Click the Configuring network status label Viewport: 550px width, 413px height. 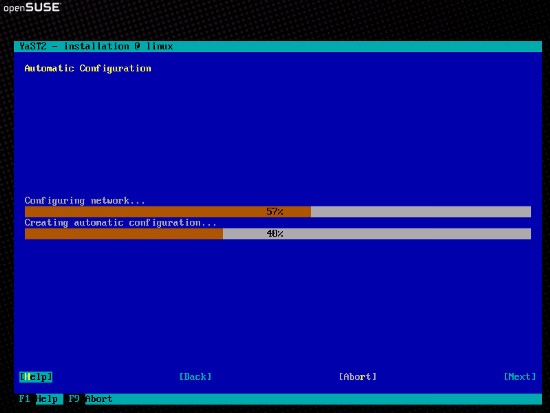(x=85, y=201)
